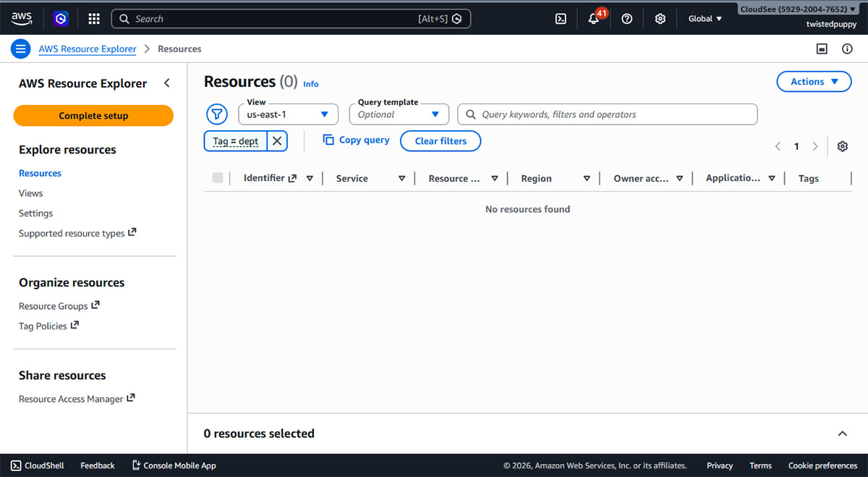Open Console Mobile App footer link
Screen dimensions: 868x477
[x=174, y=465]
